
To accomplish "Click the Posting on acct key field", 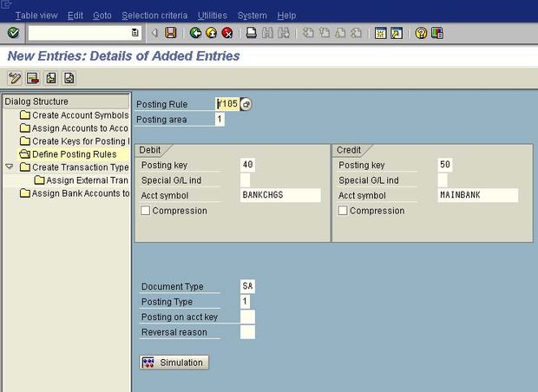I will [247, 317].
